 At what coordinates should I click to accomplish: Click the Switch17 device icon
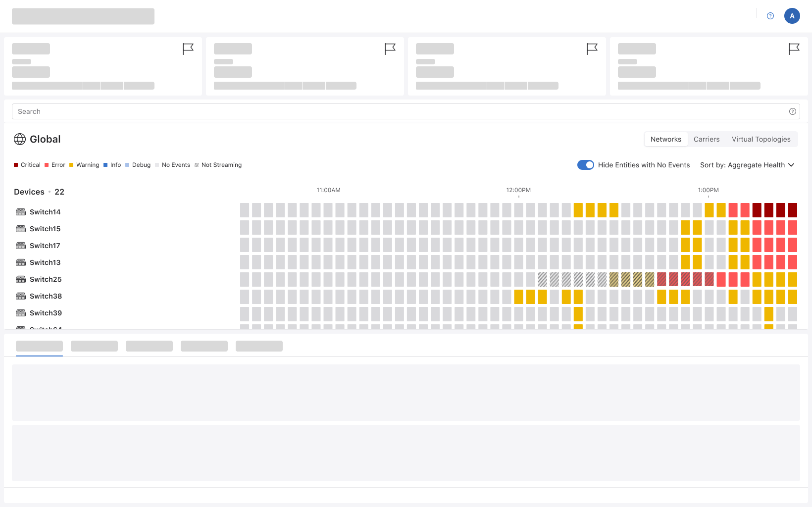(21, 246)
